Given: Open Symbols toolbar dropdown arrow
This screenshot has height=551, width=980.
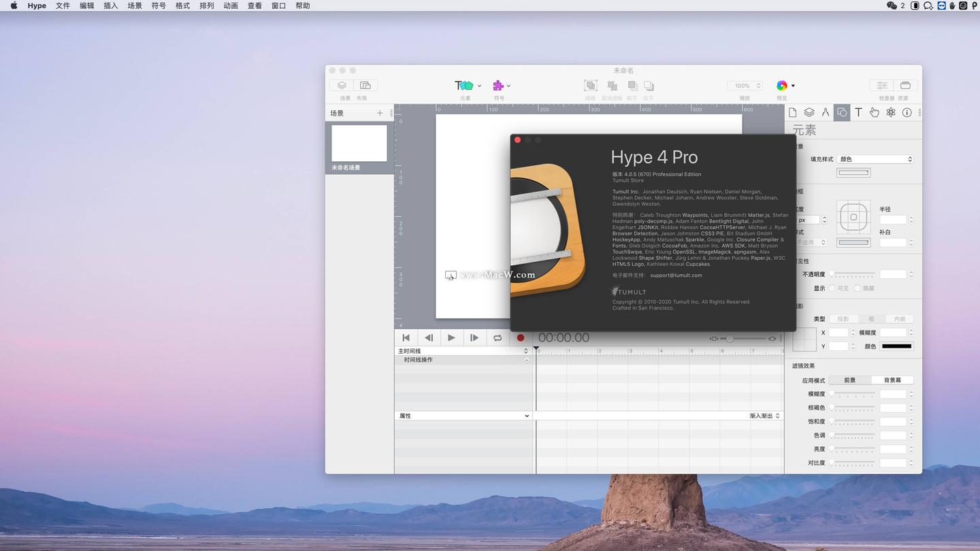Looking at the screenshot, I should [x=508, y=86].
